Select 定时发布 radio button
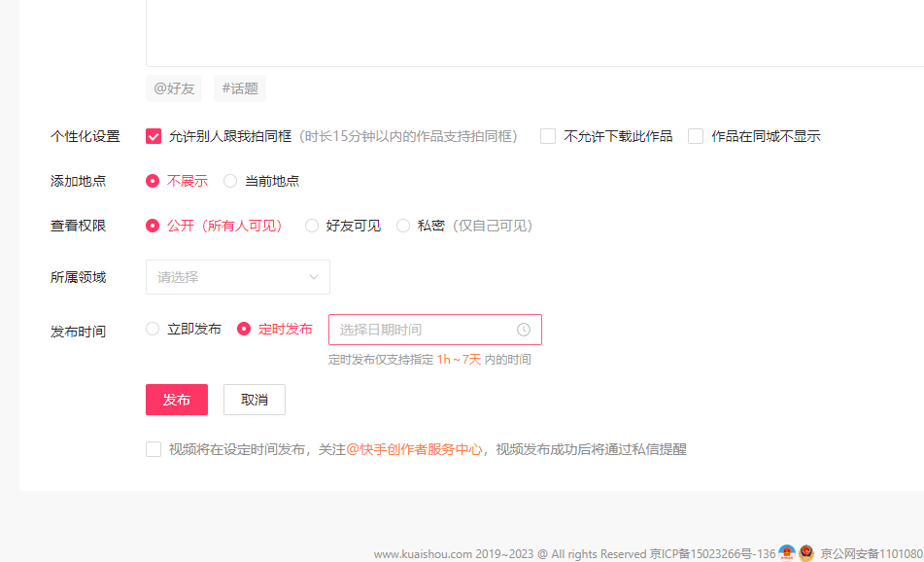 coord(243,329)
